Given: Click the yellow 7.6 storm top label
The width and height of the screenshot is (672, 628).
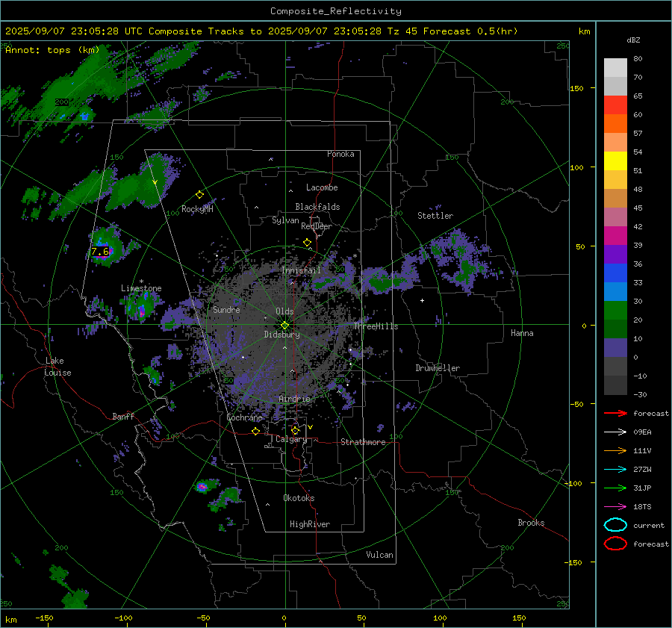Looking at the screenshot, I should point(100,252).
